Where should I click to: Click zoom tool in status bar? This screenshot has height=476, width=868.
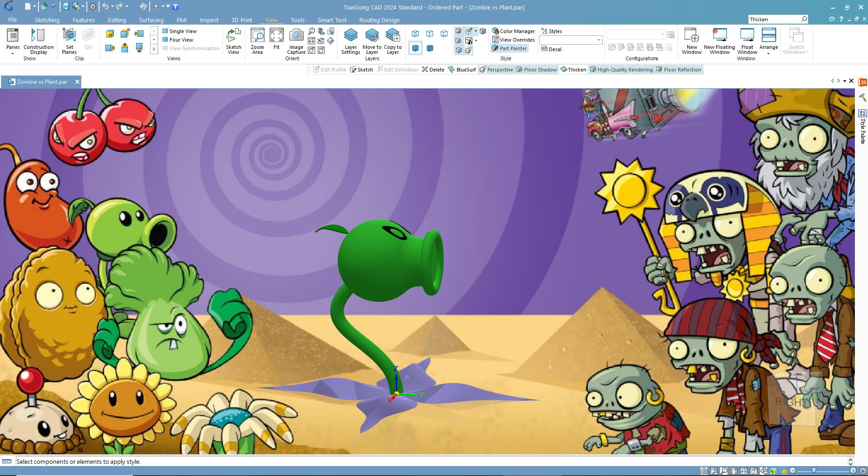[724, 471]
